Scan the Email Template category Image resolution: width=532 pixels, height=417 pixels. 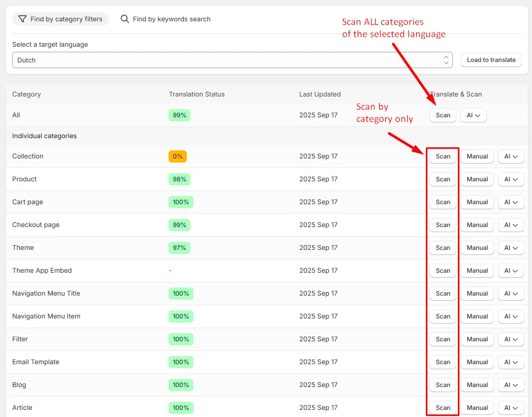[x=443, y=362]
